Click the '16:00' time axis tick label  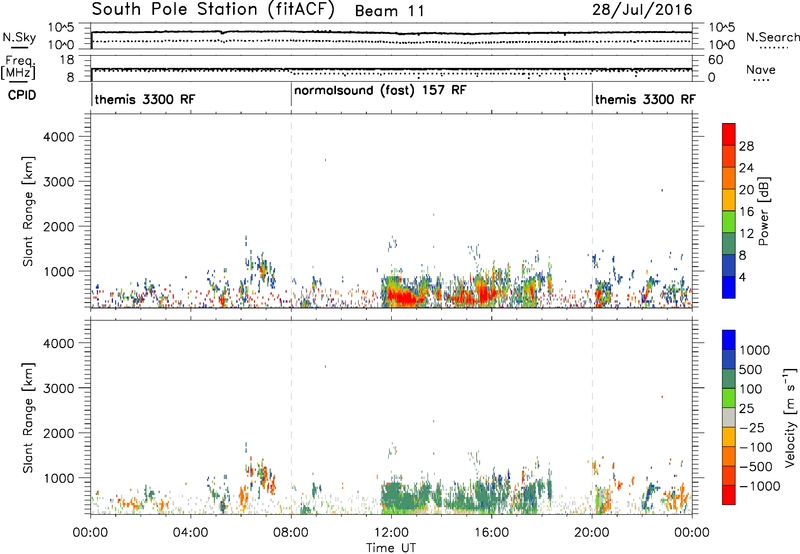click(491, 533)
